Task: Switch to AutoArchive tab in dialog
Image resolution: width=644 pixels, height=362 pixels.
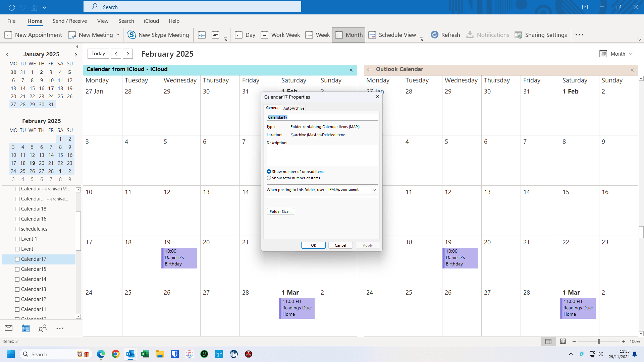Action: pyautogui.click(x=294, y=108)
